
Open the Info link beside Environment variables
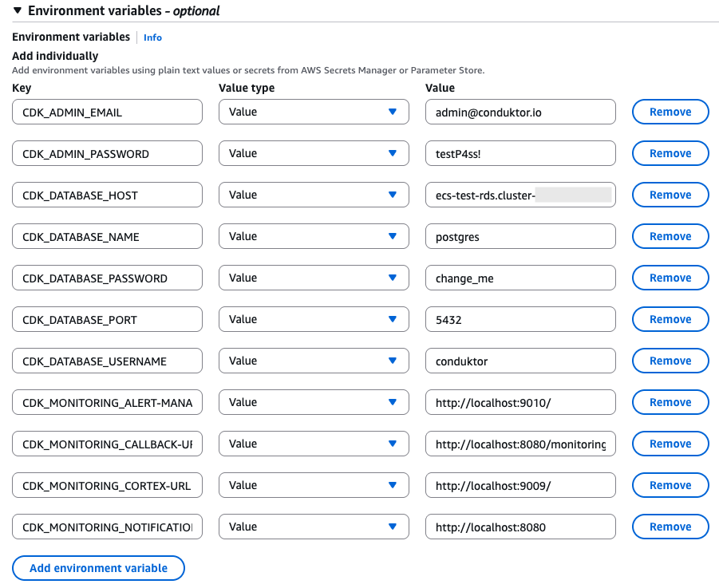152,37
